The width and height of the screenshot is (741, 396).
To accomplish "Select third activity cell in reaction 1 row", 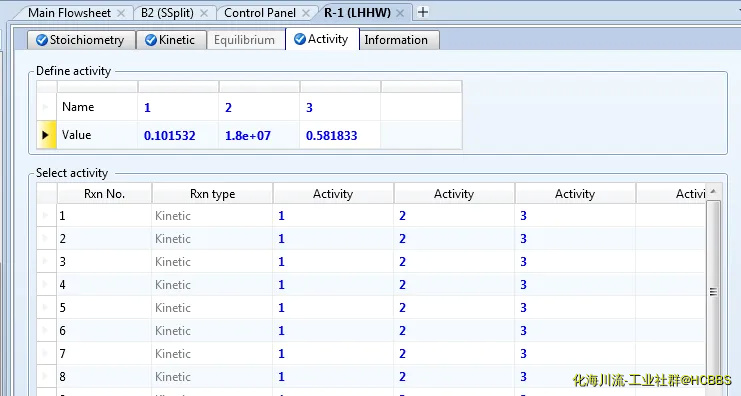I will point(575,215).
